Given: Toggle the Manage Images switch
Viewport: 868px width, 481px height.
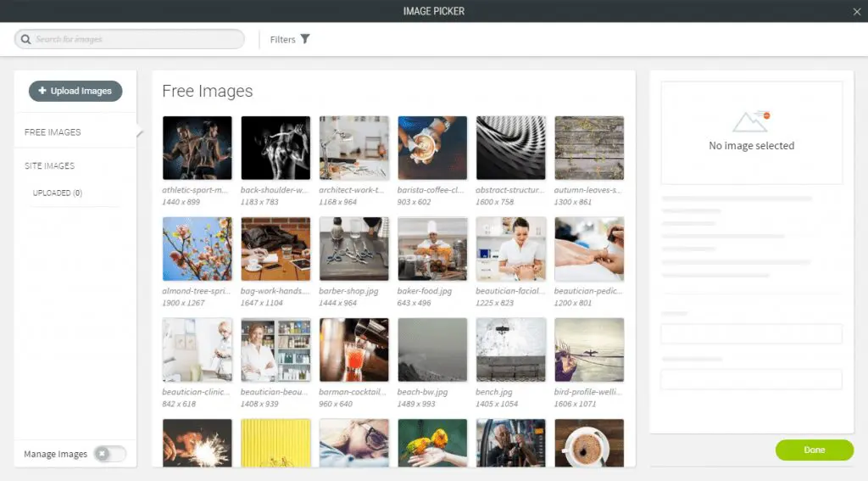Looking at the screenshot, I should [109, 454].
